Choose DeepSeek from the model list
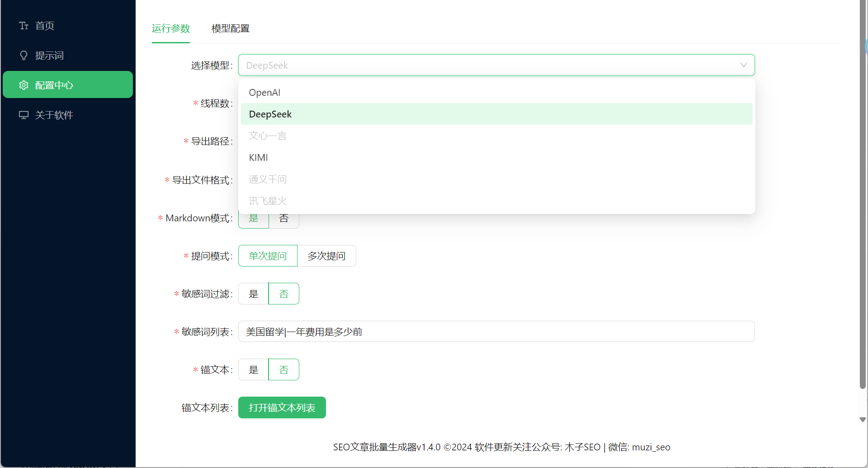 pyautogui.click(x=496, y=114)
